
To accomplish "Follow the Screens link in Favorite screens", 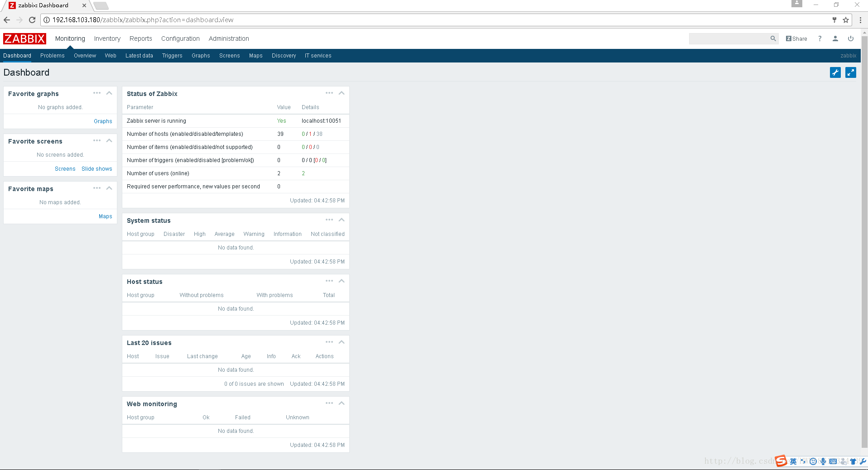I will [x=65, y=169].
